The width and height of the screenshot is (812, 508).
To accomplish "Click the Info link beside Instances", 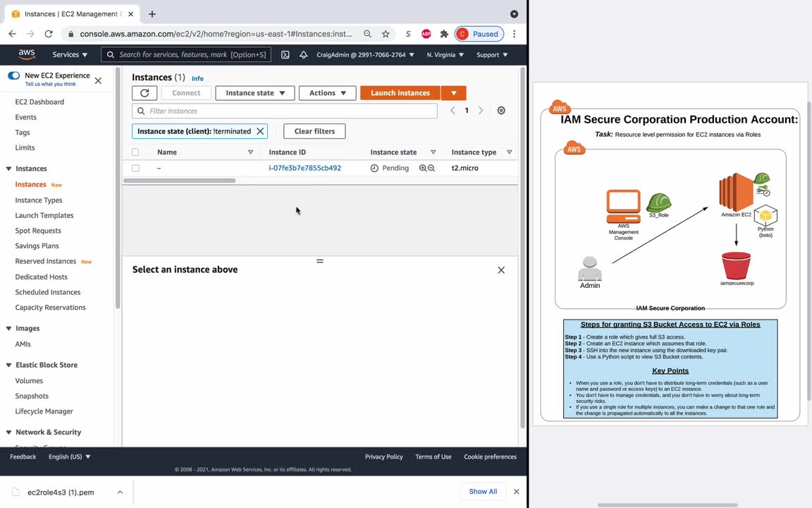I will [197, 78].
